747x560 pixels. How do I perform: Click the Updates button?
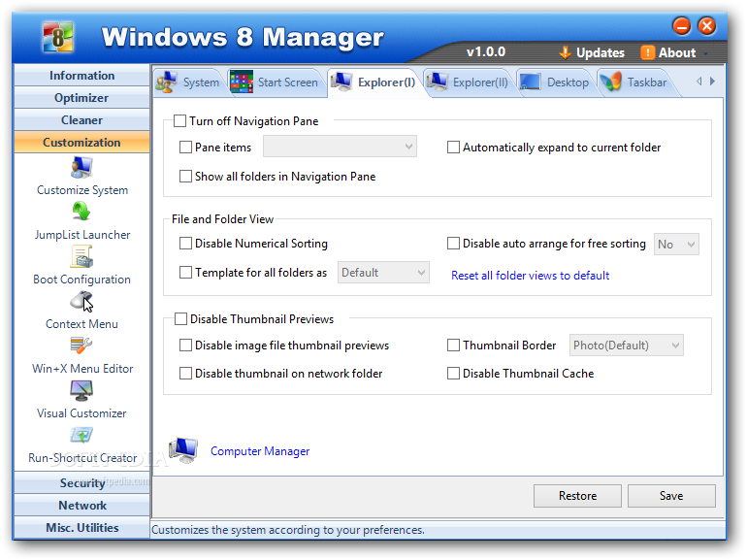(x=592, y=52)
